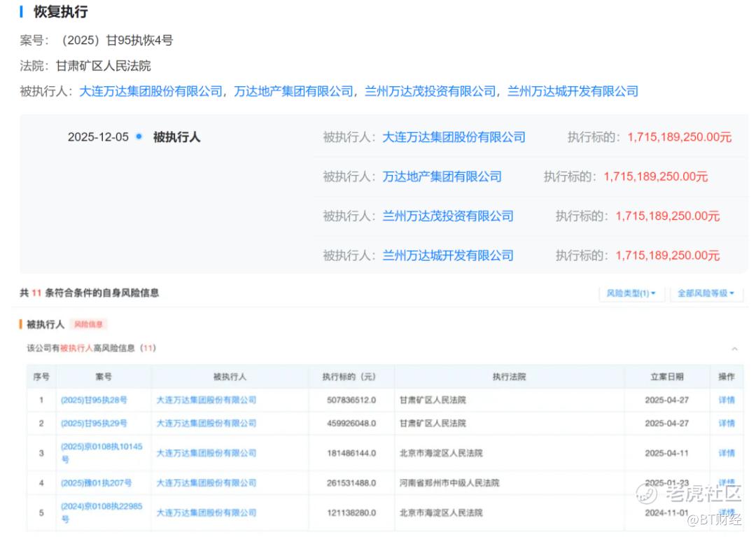Click the 风险信息 tag beside 被执行人
The width and height of the screenshot is (756, 537).
pyautogui.click(x=88, y=324)
